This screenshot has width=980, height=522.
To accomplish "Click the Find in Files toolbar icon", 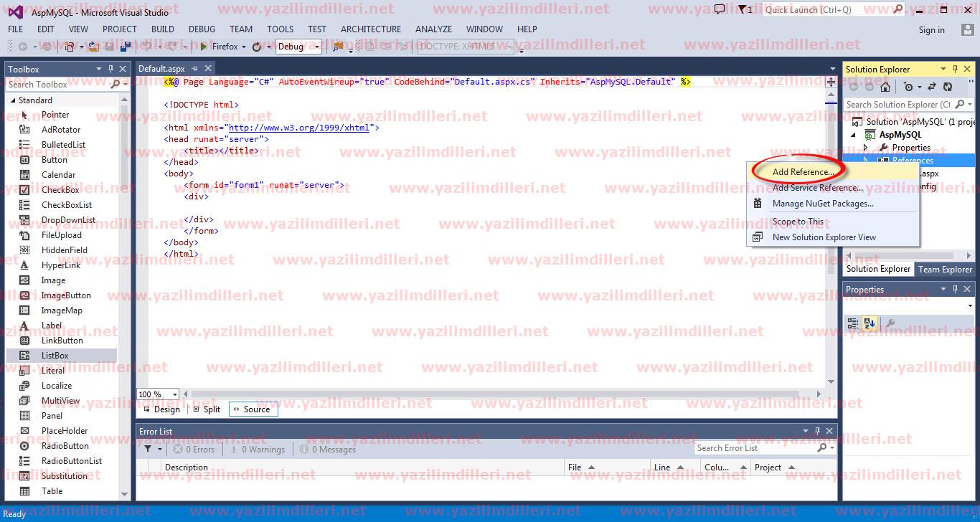I will tap(338, 47).
